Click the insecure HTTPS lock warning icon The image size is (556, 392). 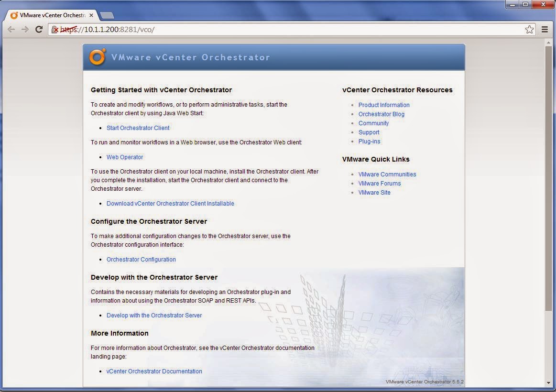[x=55, y=30]
